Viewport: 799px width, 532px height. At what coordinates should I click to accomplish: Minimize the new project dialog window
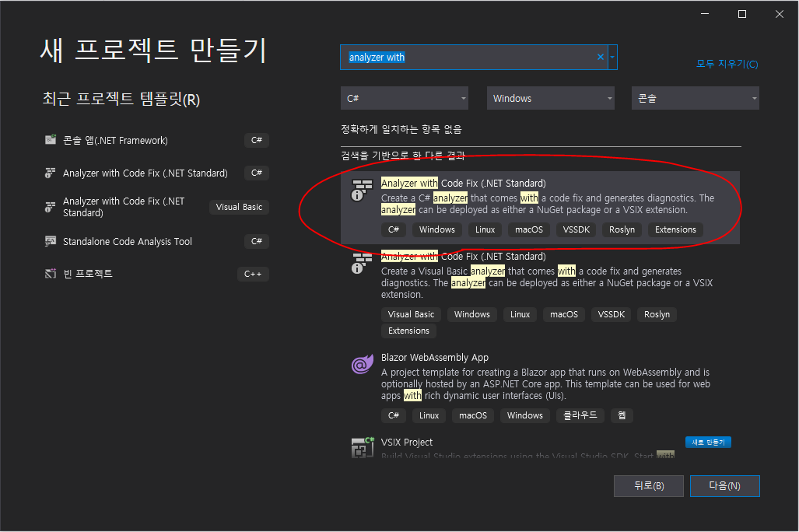pyautogui.click(x=705, y=14)
